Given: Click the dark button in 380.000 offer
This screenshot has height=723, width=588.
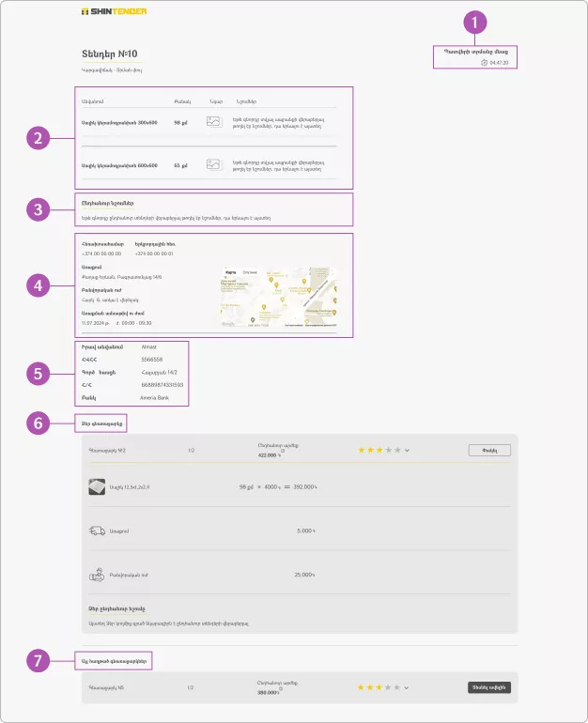Looking at the screenshot, I should point(488,687).
